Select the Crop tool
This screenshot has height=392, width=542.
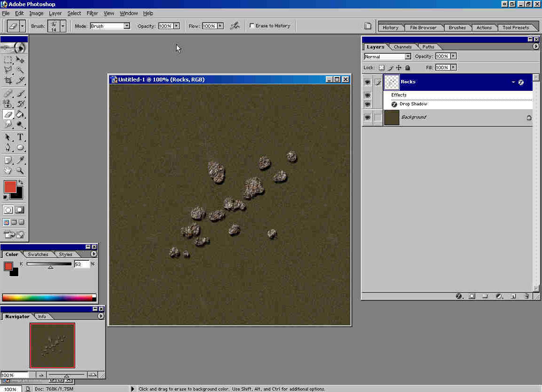tap(8, 80)
